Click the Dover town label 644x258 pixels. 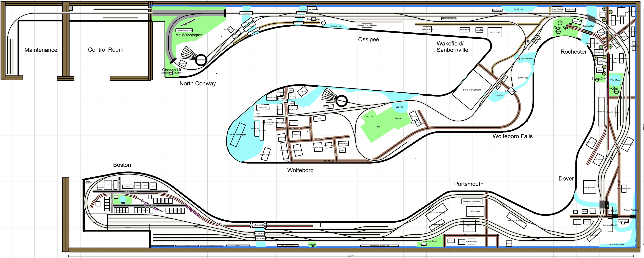566,178
